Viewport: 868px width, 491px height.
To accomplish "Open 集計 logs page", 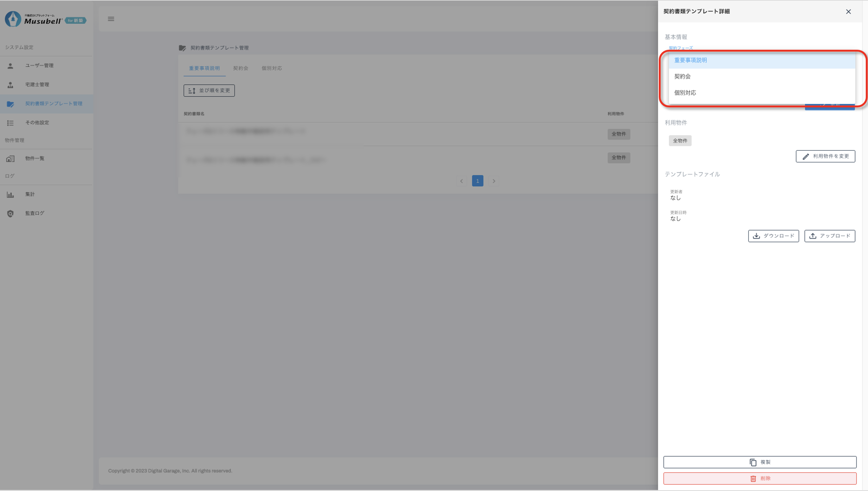I will point(30,194).
